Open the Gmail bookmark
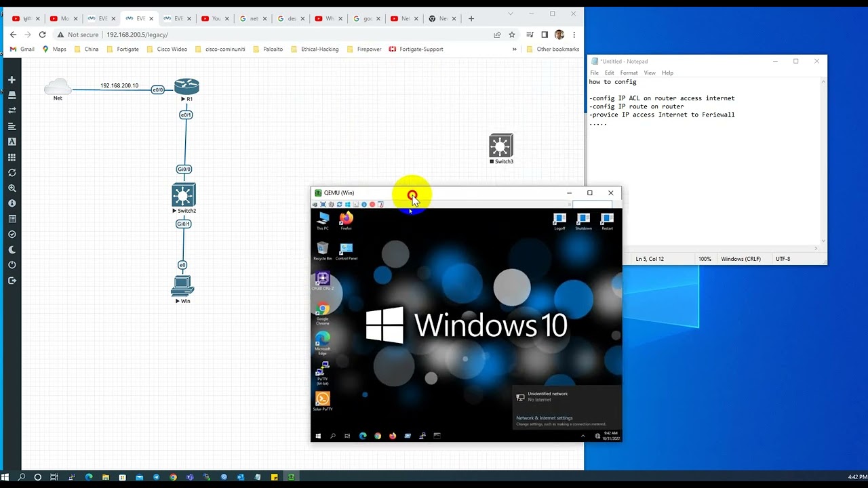The image size is (868, 488). click(x=22, y=49)
